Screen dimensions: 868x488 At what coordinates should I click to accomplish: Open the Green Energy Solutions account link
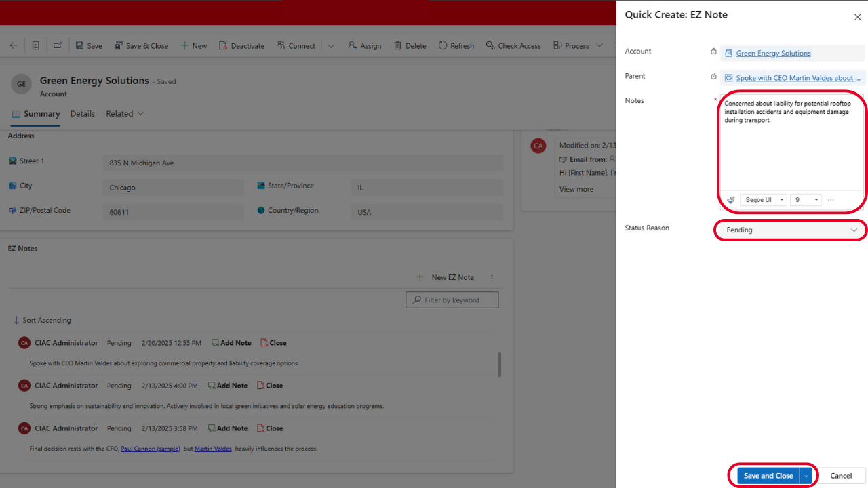click(773, 53)
